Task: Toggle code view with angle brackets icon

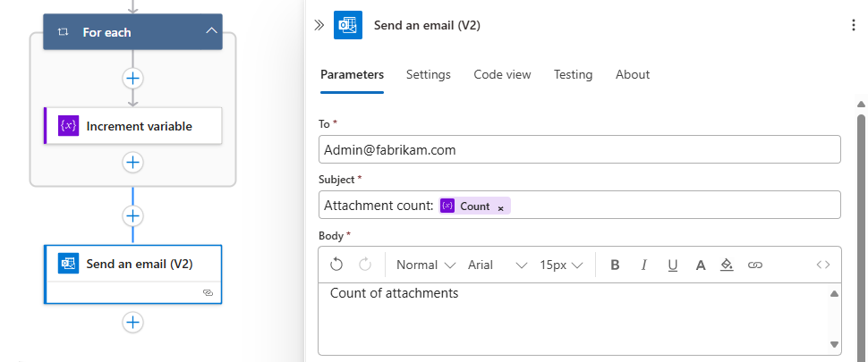Action: pos(823,265)
